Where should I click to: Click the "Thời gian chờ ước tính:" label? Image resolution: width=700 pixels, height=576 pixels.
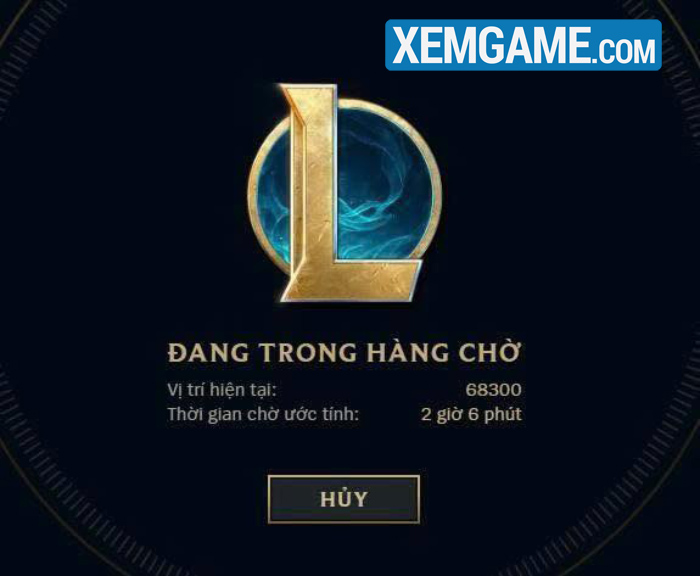(x=263, y=414)
